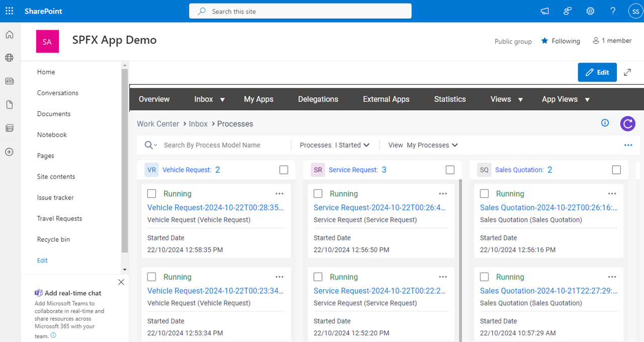Open the View My Processes dropdown
The height and width of the screenshot is (342, 644).
pos(423,145)
